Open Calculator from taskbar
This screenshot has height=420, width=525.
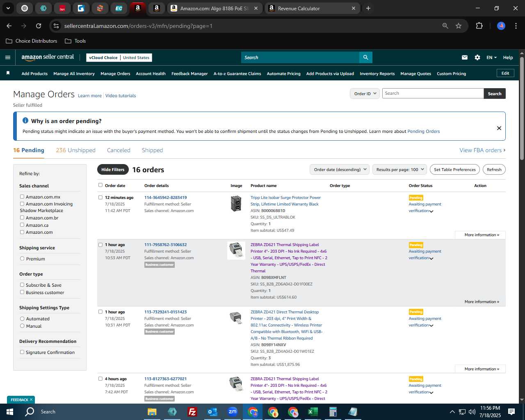[x=333, y=412]
